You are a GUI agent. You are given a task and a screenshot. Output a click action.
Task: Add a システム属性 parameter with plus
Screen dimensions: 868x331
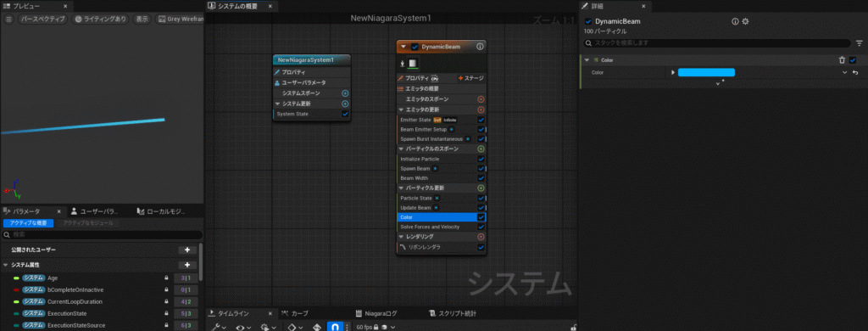tap(187, 265)
